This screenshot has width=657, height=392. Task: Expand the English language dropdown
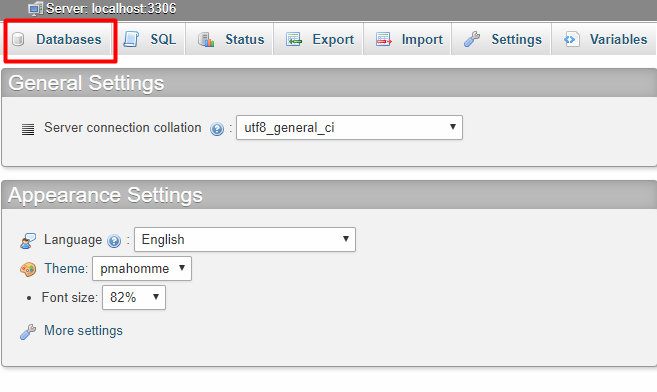click(x=245, y=240)
